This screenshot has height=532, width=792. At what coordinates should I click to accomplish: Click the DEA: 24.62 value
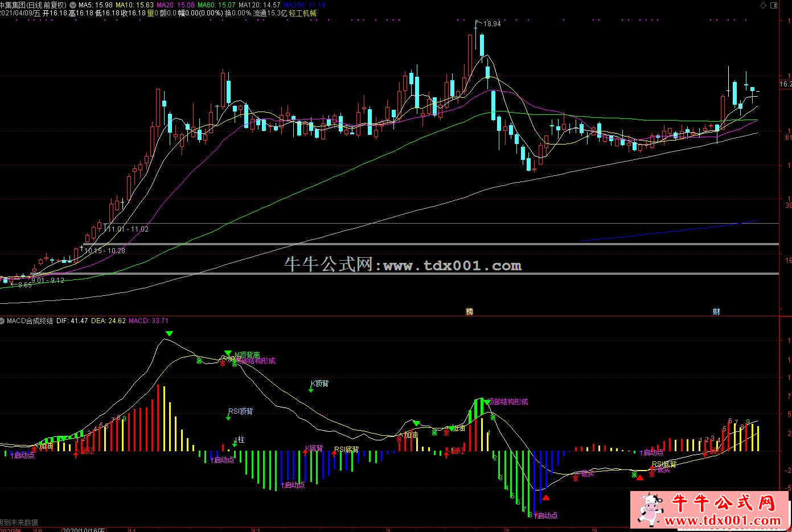(x=108, y=321)
